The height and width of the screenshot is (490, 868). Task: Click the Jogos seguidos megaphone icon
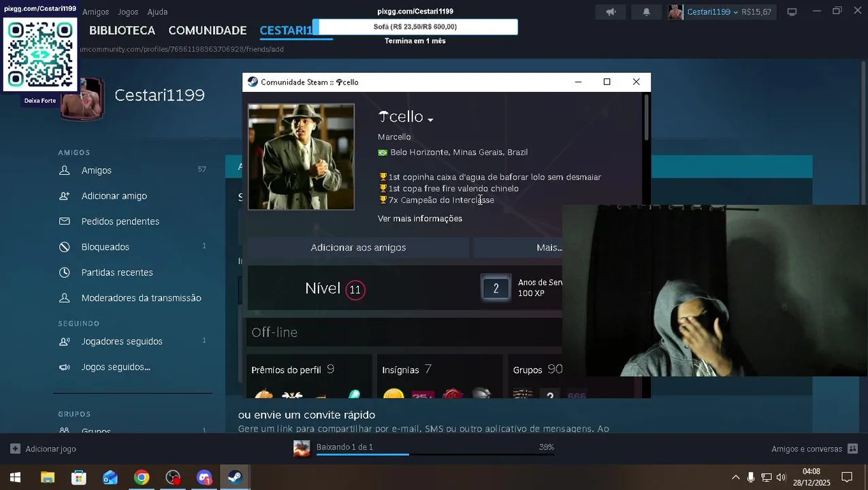pyautogui.click(x=65, y=367)
